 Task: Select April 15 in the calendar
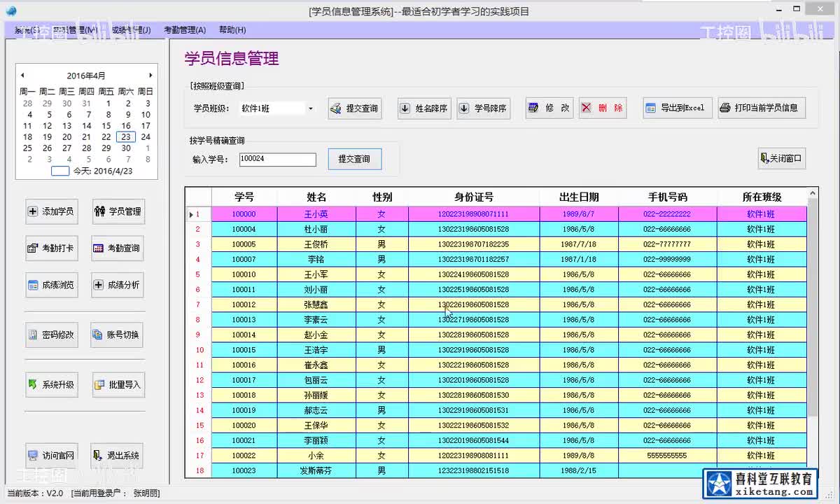tap(106, 126)
